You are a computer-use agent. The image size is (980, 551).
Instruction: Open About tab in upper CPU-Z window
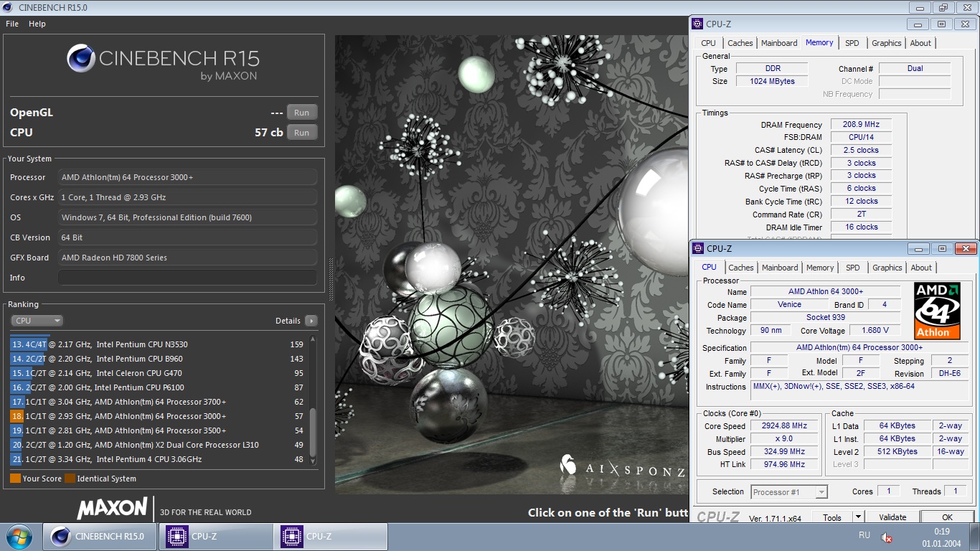(920, 43)
